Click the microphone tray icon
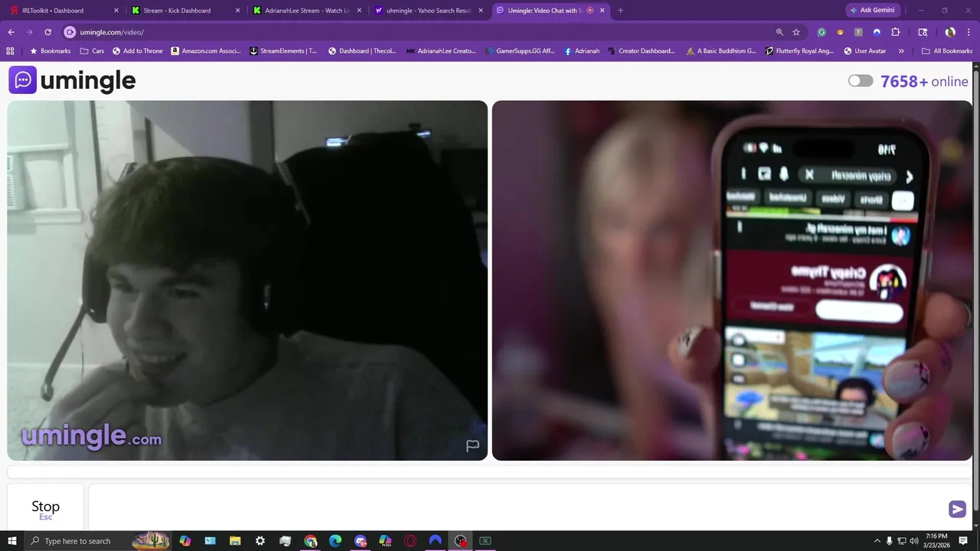 click(x=889, y=541)
